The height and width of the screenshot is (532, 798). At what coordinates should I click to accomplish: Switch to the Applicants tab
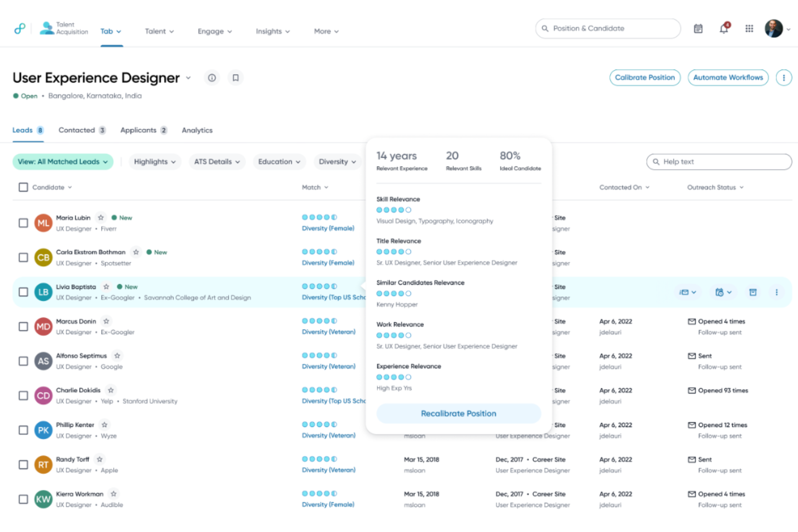click(x=139, y=130)
